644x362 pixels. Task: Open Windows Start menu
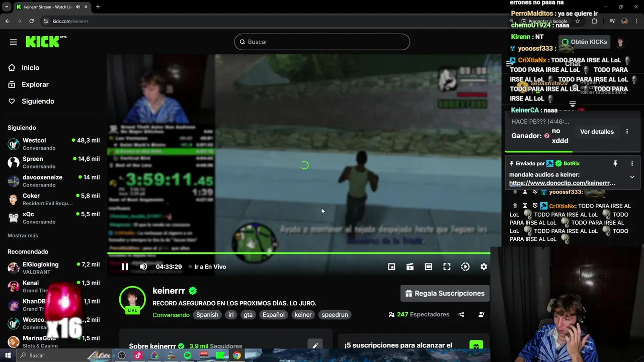tap(8, 355)
